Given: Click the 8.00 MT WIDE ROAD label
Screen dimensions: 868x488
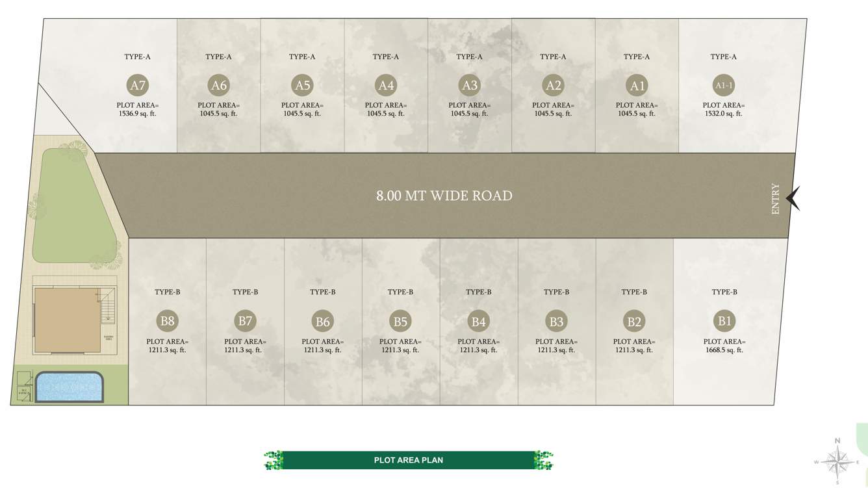Looking at the screenshot, I should click(x=444, y=196).
